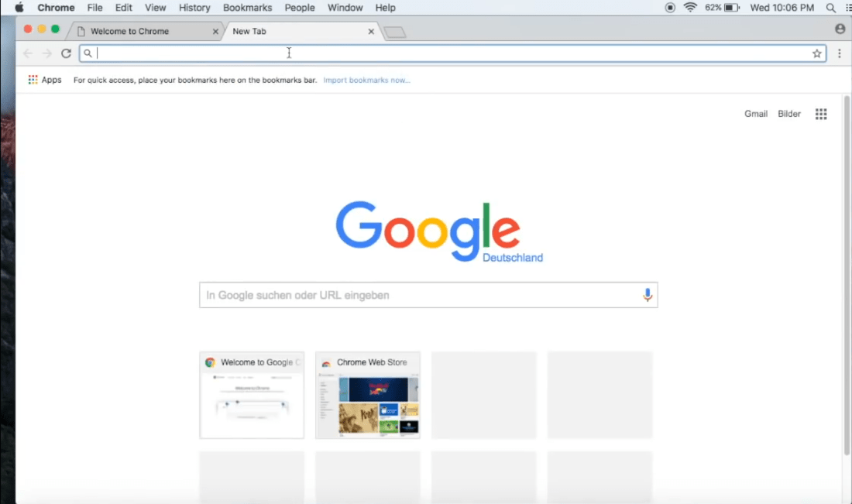
Task: Click the page reload icon
Action: (x=67, y=53)
